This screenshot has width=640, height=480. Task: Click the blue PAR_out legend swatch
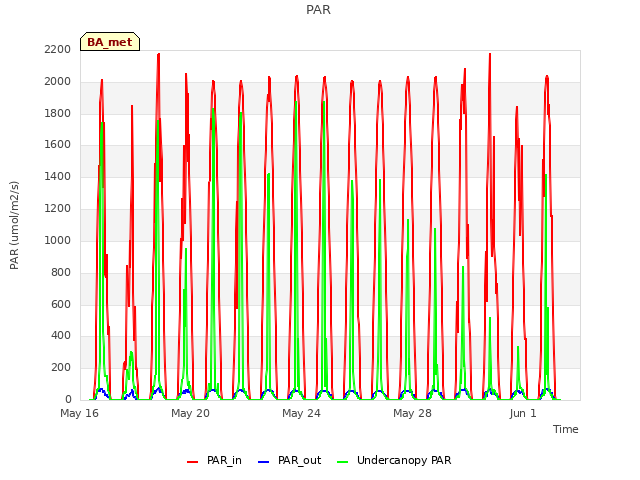pos(264,462)
